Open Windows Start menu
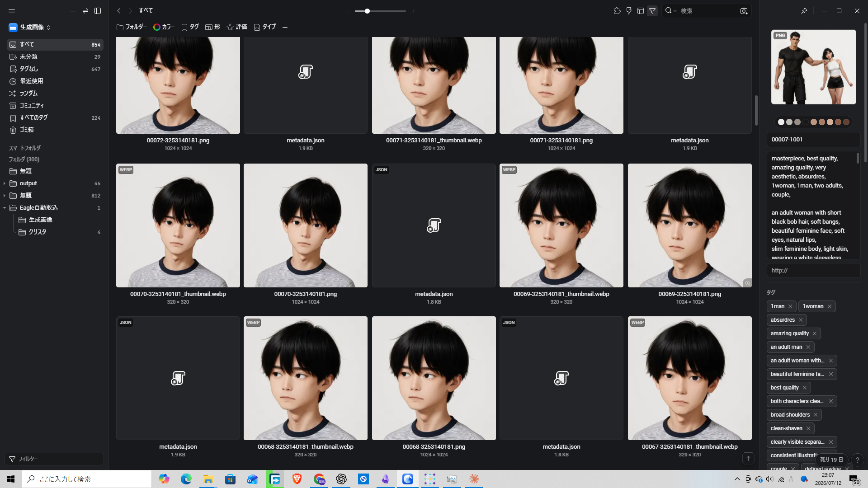The height and width of the screenshot is (488, 868). click(x=11, y=479)
